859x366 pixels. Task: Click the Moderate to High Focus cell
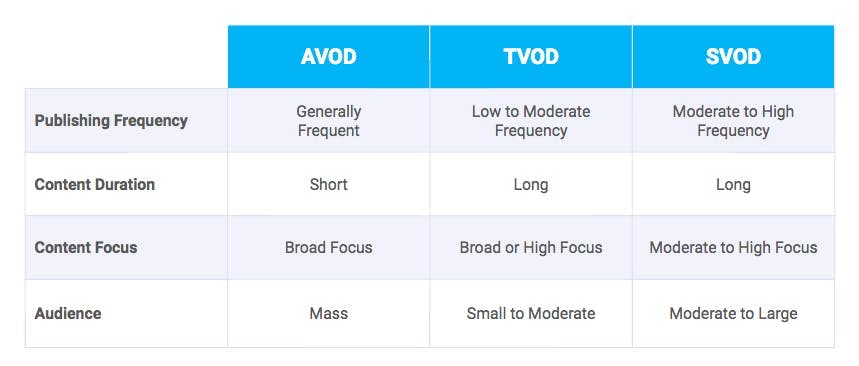coord(734,247)
